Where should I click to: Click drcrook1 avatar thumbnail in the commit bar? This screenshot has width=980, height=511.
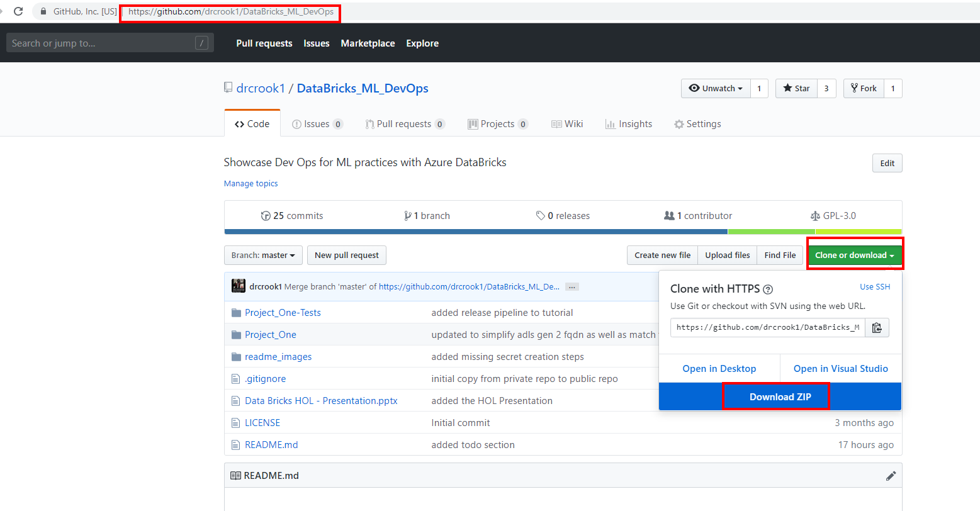click(x=239, y=286)
